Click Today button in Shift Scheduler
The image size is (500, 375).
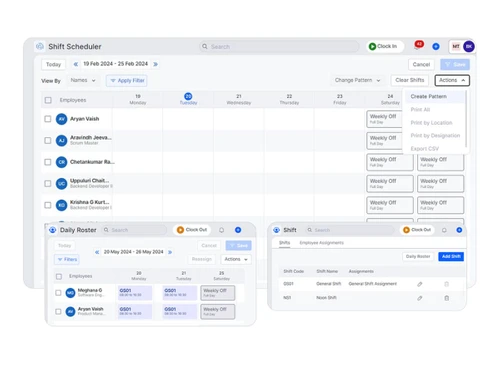(53, 64)
